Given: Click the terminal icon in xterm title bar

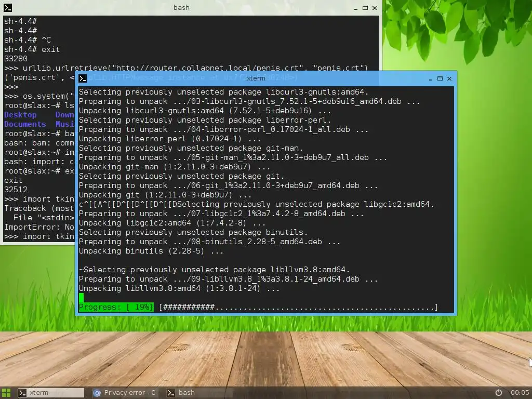Looking at the screenshot, I should pyautogui.click(x=83, y=78).
